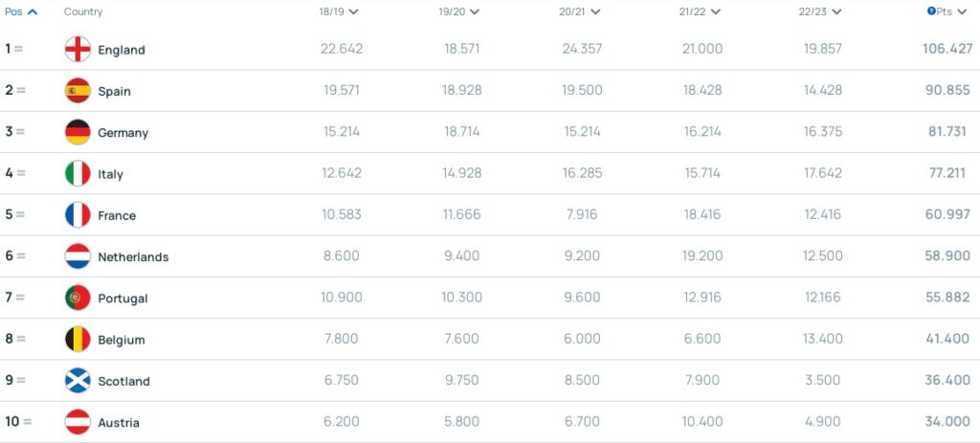Select the Country column header

pos(83,11)
